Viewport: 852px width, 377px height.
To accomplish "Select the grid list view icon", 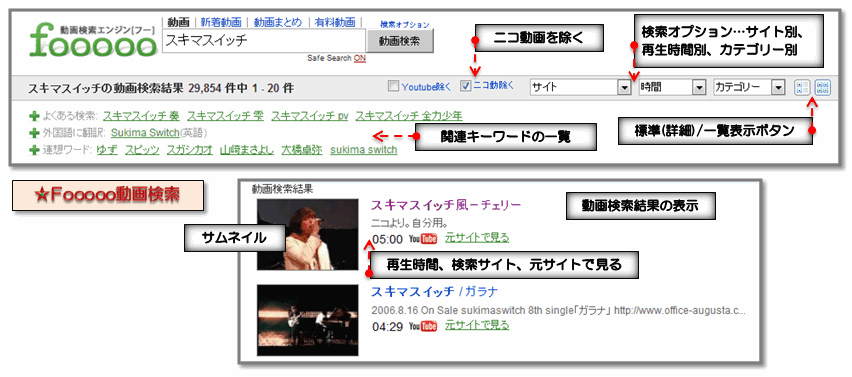I will 823,87.
